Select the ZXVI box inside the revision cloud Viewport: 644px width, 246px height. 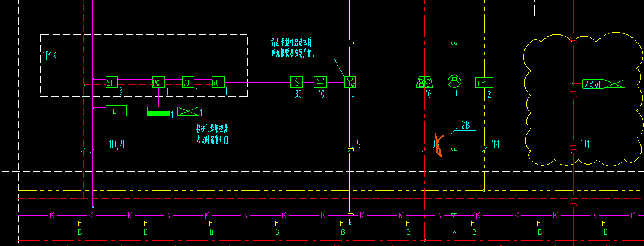pos(593,84)
